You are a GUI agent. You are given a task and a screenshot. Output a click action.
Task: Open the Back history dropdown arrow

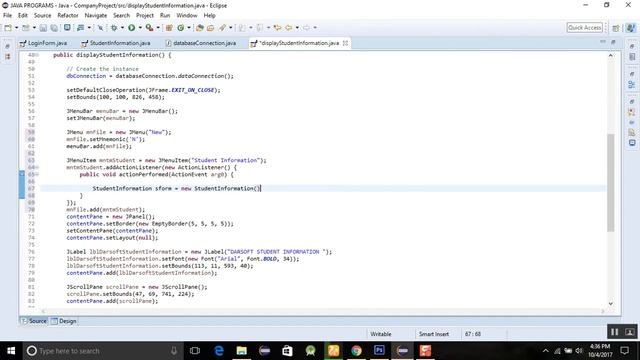tap(297, 28)
